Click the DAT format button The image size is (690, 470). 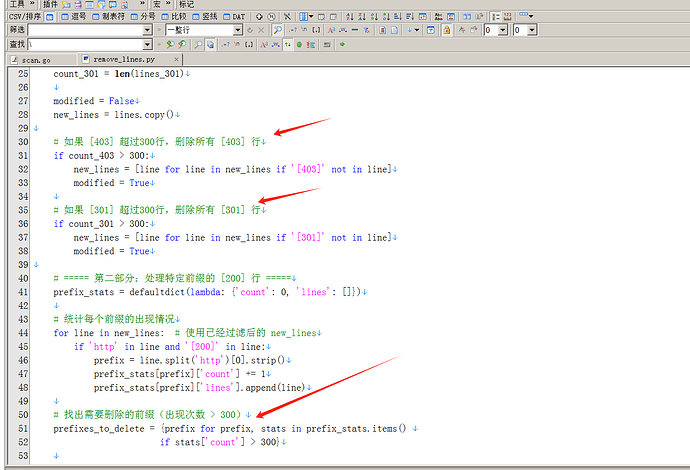coord(234,17)
